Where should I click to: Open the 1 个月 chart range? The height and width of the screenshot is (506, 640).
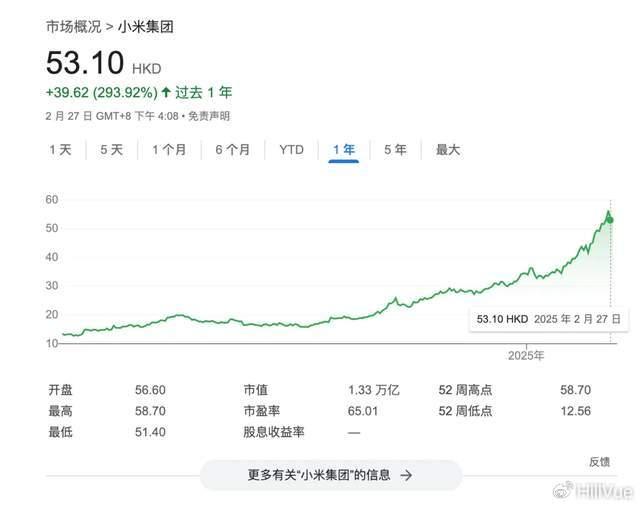tap(169, 150)
